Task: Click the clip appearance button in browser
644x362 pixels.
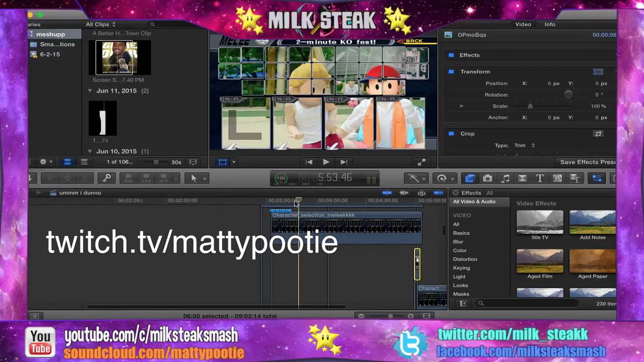Action: tap(193, 162)
